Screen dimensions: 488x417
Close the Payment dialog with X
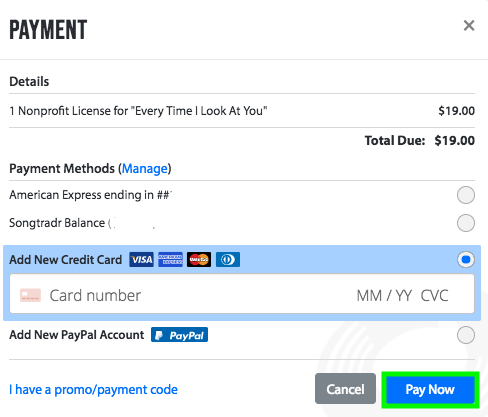[469, 25]
